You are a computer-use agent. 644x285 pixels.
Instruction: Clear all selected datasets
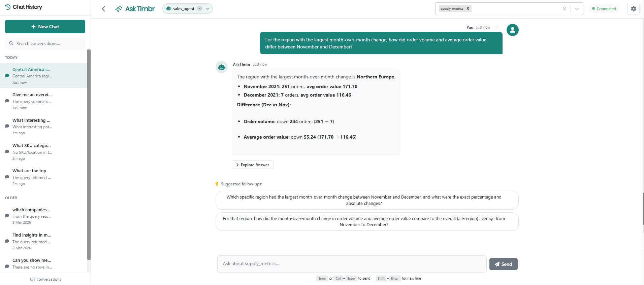[564, 9]
